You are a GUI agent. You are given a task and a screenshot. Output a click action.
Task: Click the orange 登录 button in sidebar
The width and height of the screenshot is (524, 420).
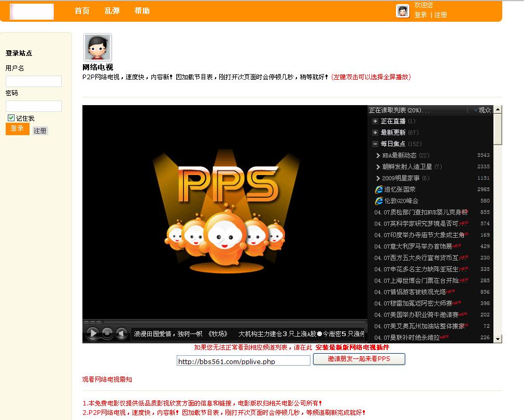(18, 129)
